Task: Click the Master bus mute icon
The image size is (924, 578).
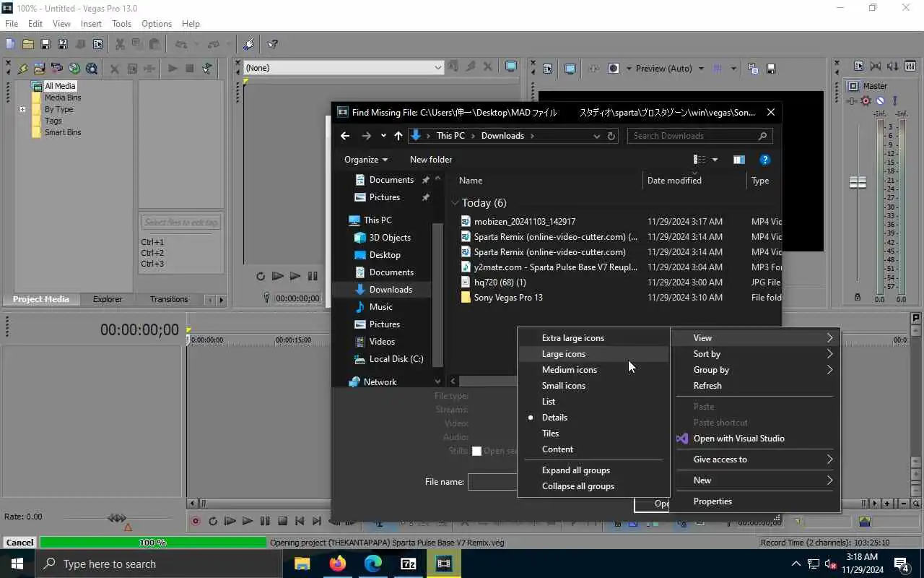Action: (880, 101)
